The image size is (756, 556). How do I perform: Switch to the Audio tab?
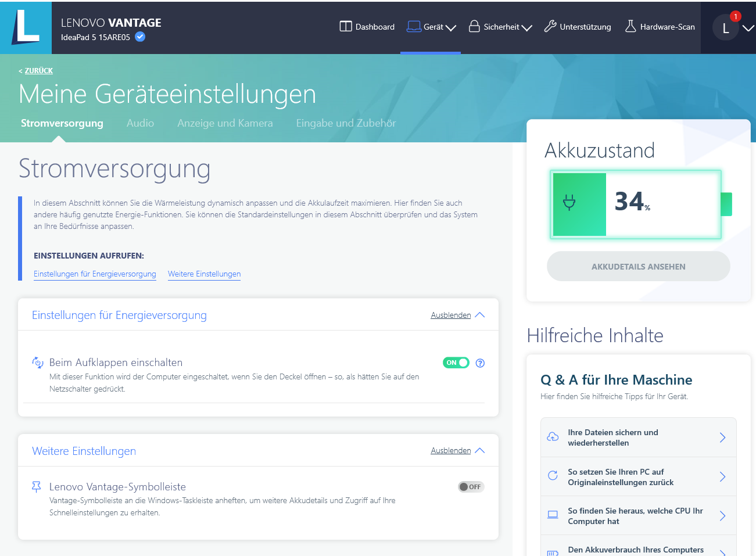coord(140,123)
